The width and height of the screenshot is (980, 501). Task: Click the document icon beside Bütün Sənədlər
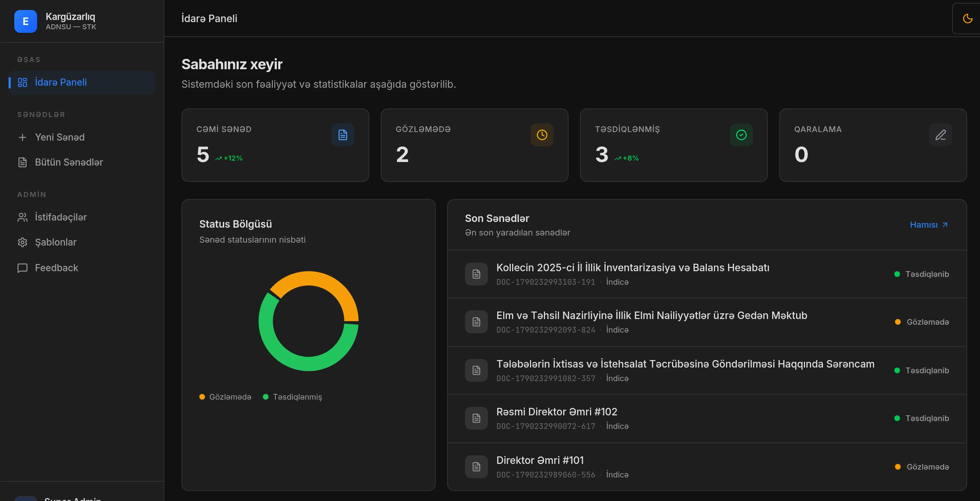[22, 162]
